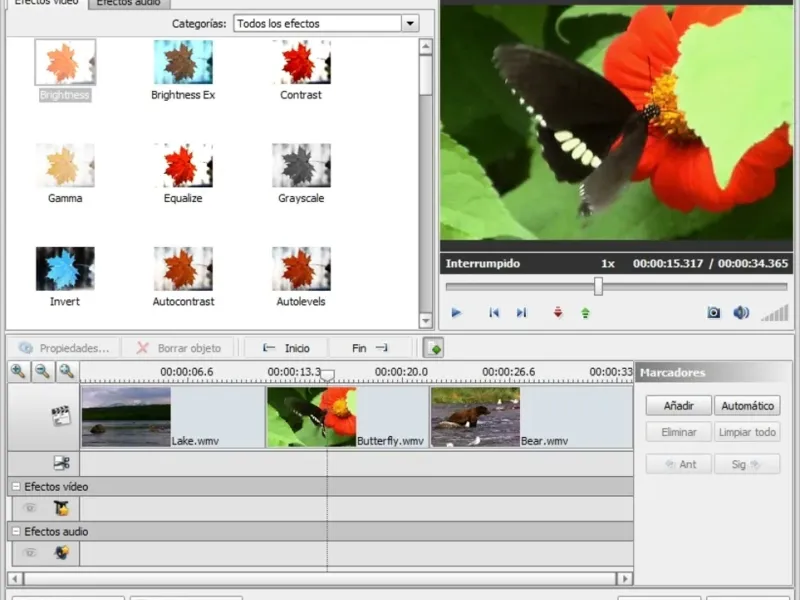
Task: Apply the Equalize effect icon
Action: (183, 165)
